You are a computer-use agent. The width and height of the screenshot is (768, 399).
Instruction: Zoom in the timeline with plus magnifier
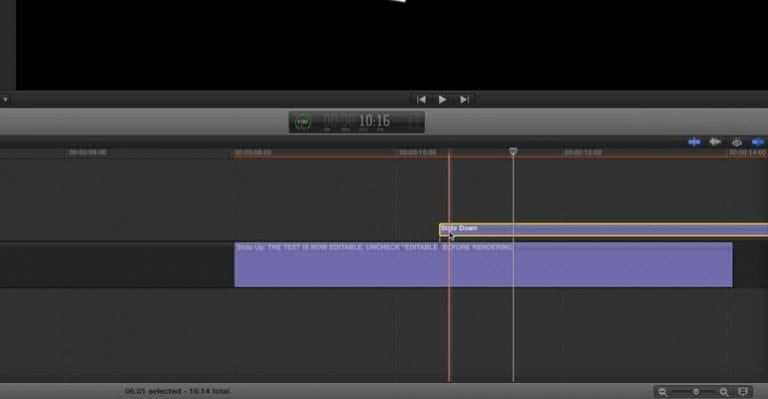[x=724, y=392]
